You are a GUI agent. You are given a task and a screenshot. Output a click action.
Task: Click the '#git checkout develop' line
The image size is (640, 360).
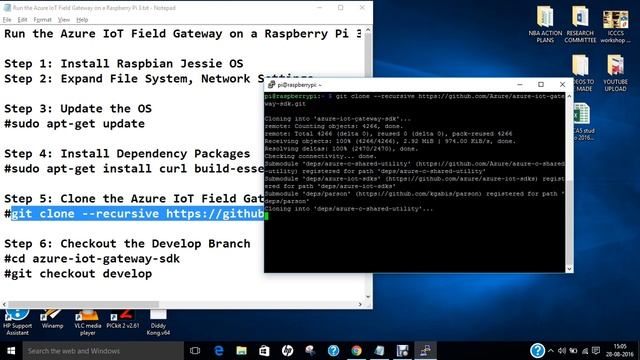(78, 273)
